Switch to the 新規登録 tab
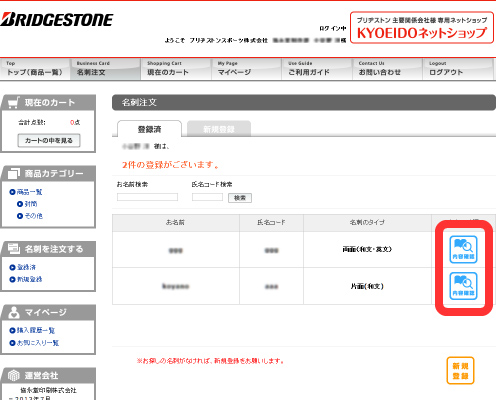 click(219, 129)
